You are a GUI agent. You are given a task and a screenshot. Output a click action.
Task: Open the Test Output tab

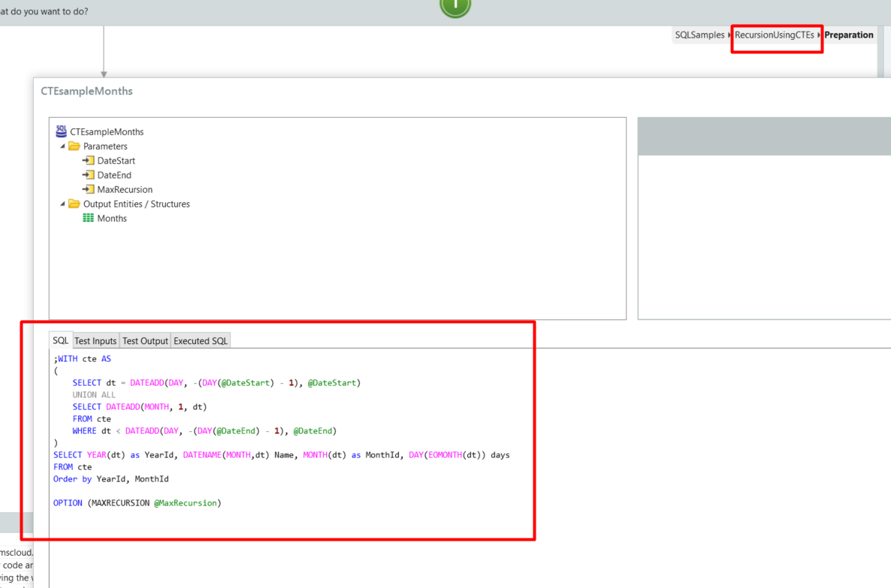point(145,341)
